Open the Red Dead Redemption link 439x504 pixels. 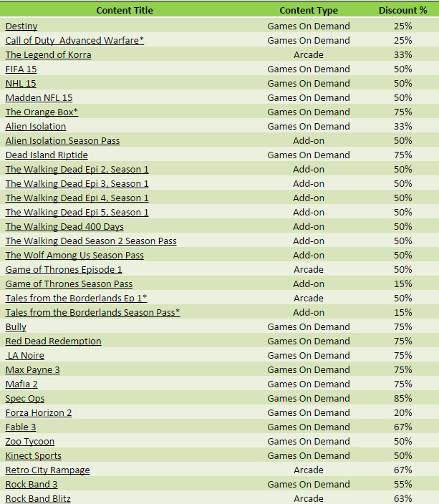[53, 341]
